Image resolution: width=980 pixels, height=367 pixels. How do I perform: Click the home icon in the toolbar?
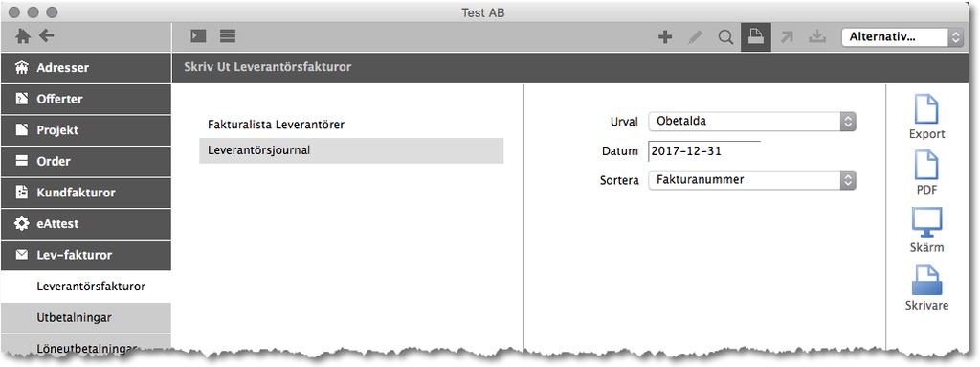point(23,36)
